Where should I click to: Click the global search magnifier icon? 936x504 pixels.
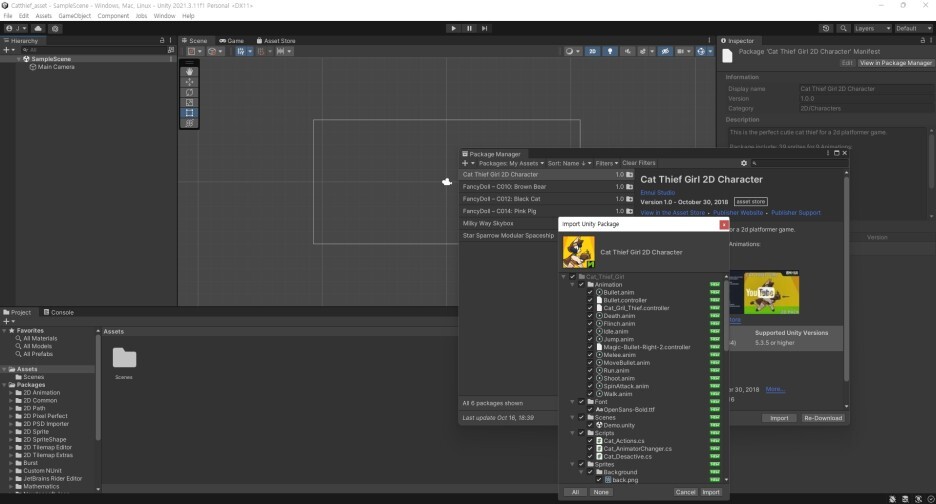(843, 28)
